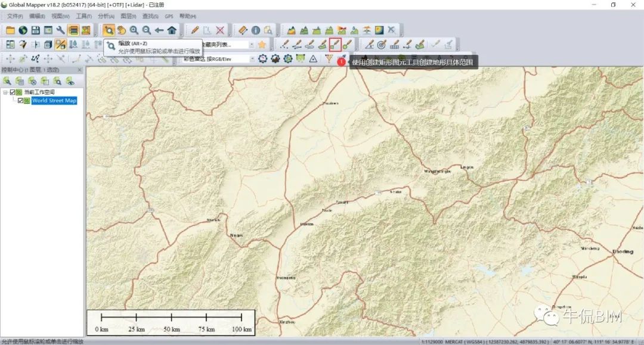Click the water drop watershed icon
The image size is (644, 345).
coord(354,30)
